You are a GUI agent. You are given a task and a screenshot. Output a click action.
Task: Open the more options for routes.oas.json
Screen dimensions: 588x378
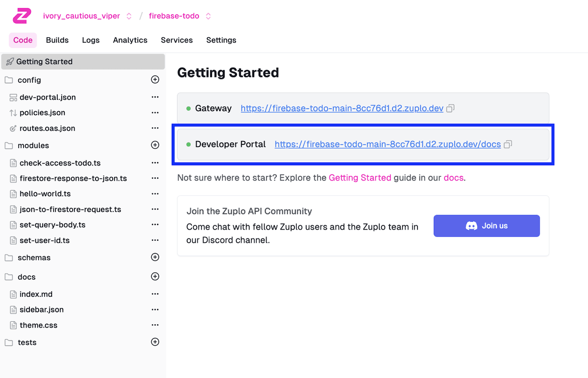pyautogui.click(x=155, y=128)
